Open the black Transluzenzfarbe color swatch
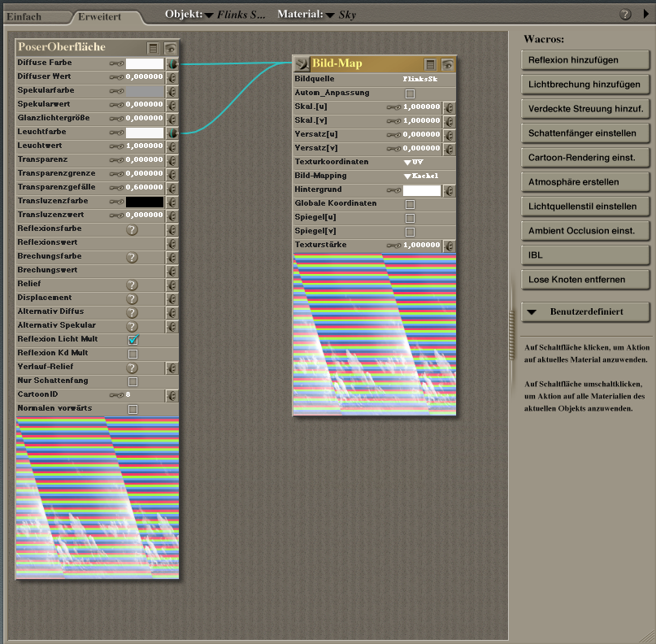Viewport: 656px width, 644px height. coord(145,202)
